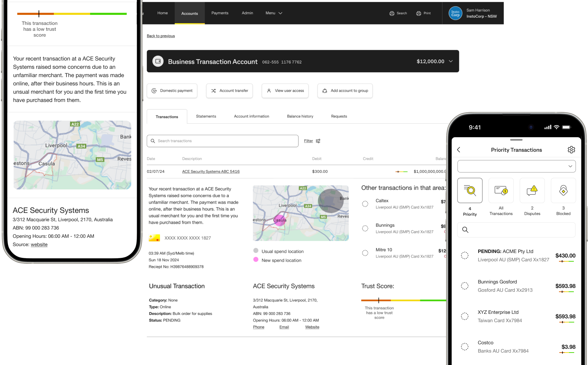Open the empty dropdown under Priority Transactions
The image size is (588, 365).
(x=517, y=166)
